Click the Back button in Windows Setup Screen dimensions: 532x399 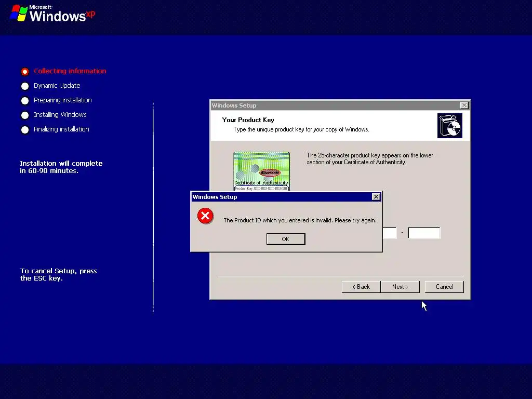point(361,287)
